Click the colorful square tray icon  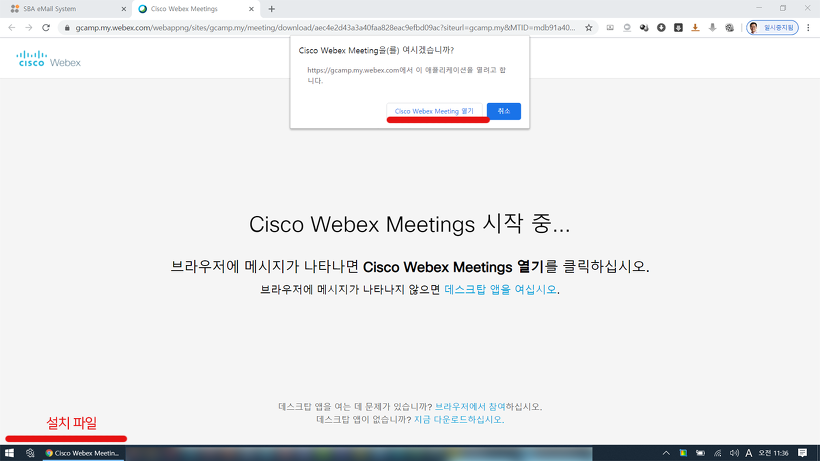[x=683, y=453]
